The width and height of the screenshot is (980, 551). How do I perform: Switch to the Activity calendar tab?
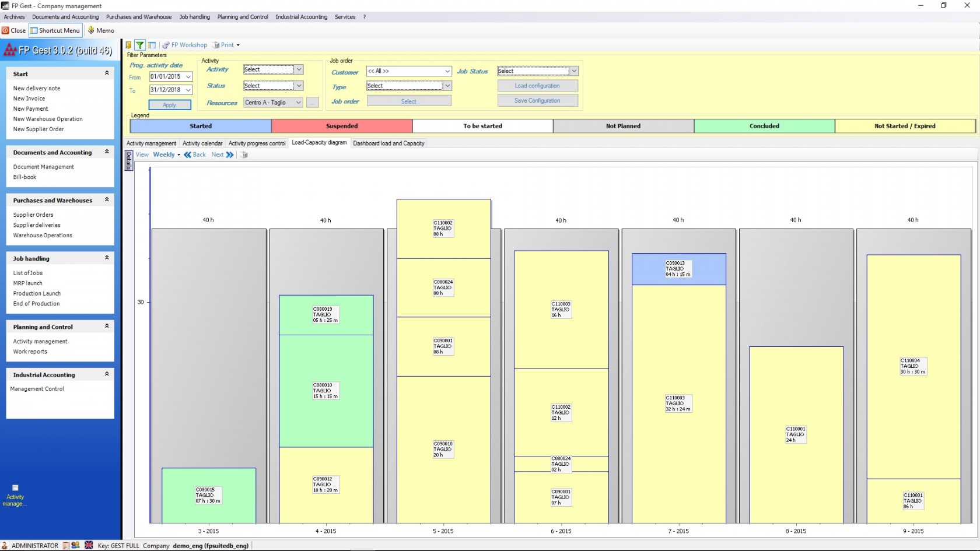click(202, 143)
